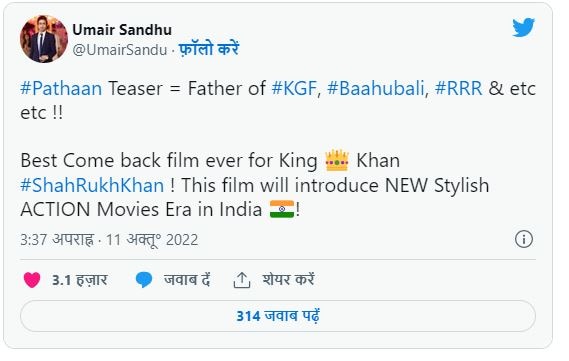569x361 pixels.
Task: Click the share upload arrow icon
Action: click(242, 280)
